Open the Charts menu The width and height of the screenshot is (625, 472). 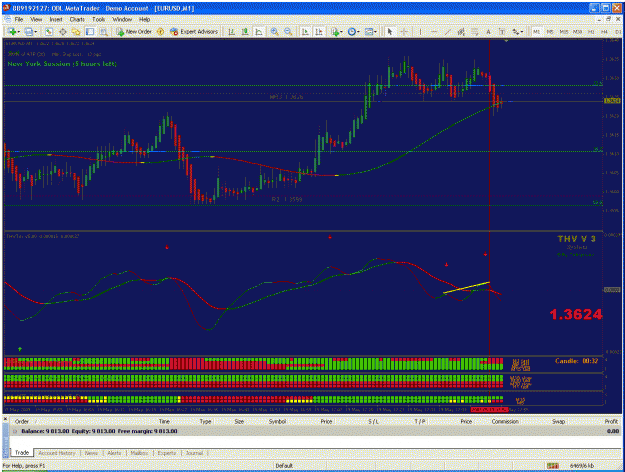pyautogui.click(x=77, y=19)
